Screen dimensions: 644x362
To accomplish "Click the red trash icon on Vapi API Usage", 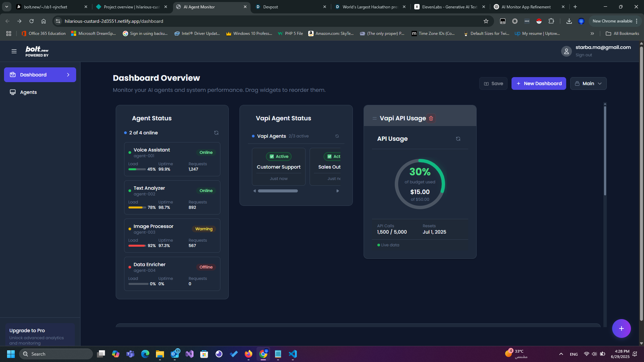I will [431, 118].
